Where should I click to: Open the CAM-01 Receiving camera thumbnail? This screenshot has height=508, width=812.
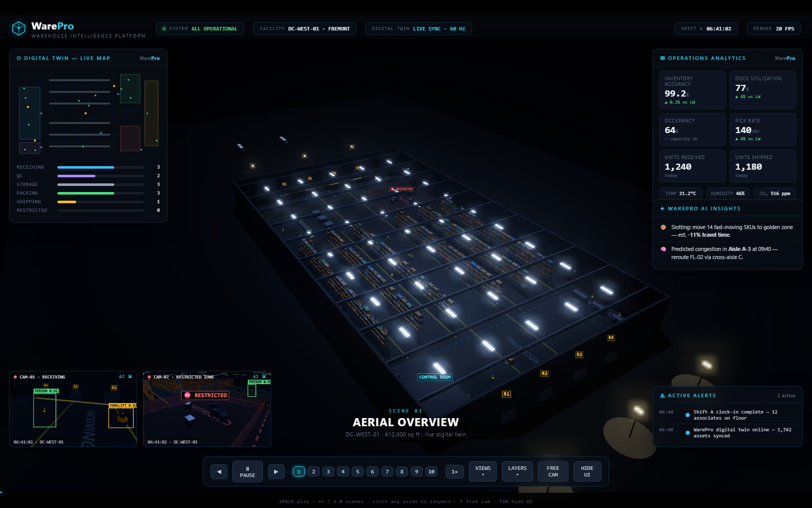click(x=73, y=409)
